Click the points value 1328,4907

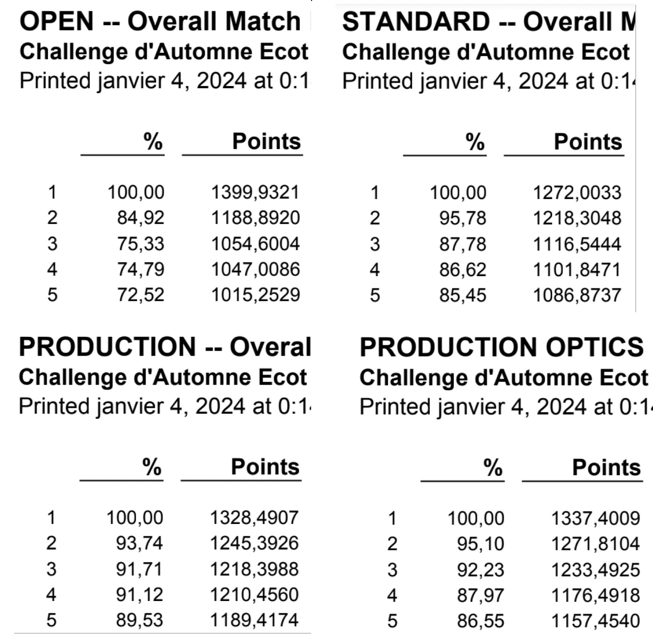click(254, 517)
